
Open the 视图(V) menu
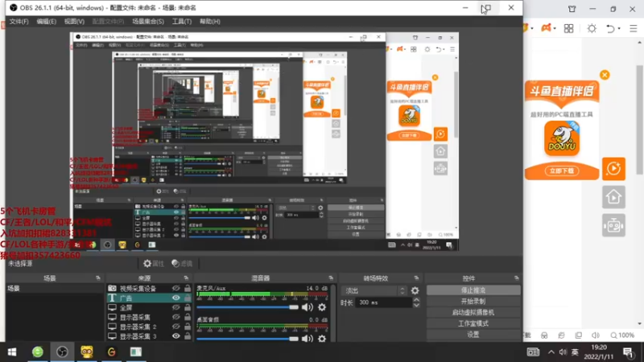[x=74, y=22]
